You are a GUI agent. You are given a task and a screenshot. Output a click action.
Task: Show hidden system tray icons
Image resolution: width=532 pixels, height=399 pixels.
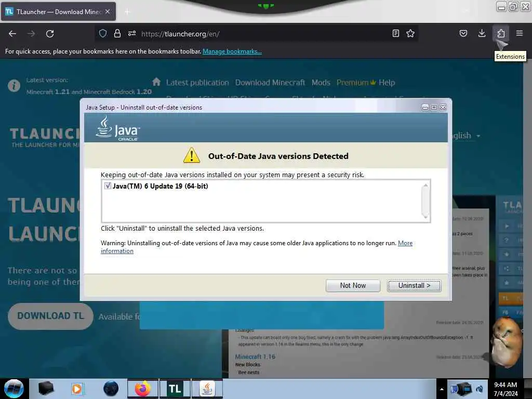pyautogui.click(x=442, y=389)
